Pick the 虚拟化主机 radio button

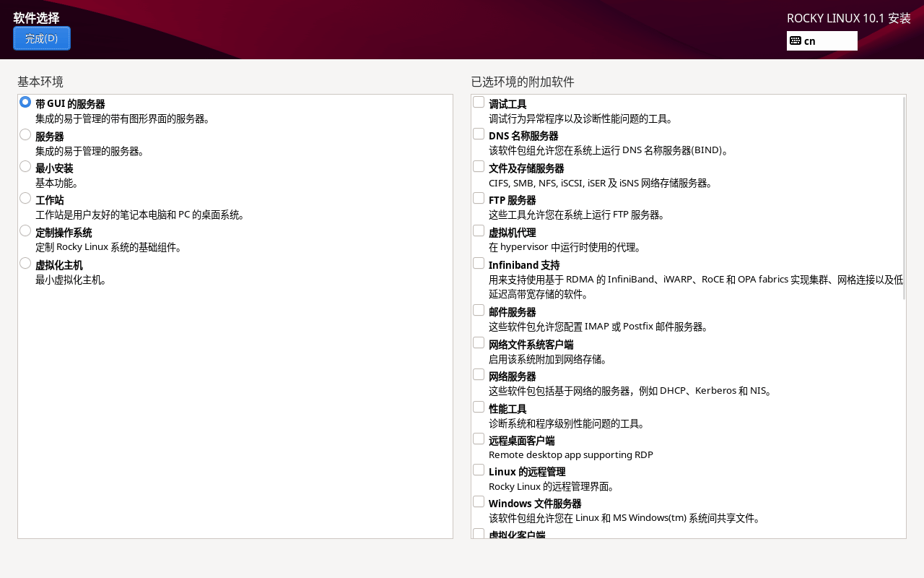coord(25,263)
